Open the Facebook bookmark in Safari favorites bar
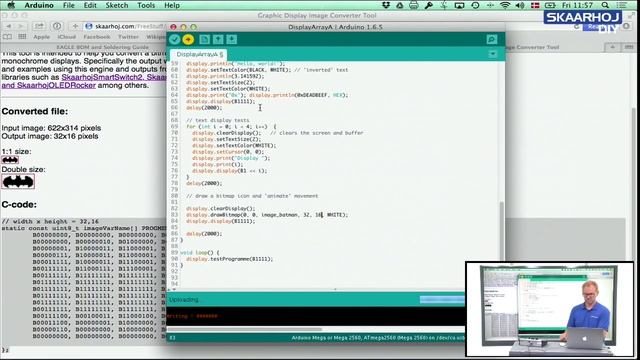The width and height of the screenshot is (640, 360). point(97,37)
